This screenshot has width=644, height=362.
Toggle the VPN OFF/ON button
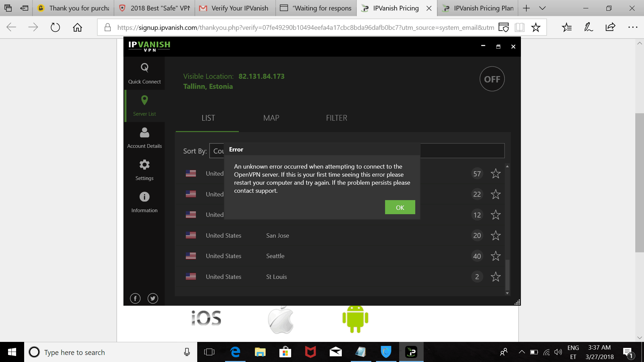click(492, 79)
